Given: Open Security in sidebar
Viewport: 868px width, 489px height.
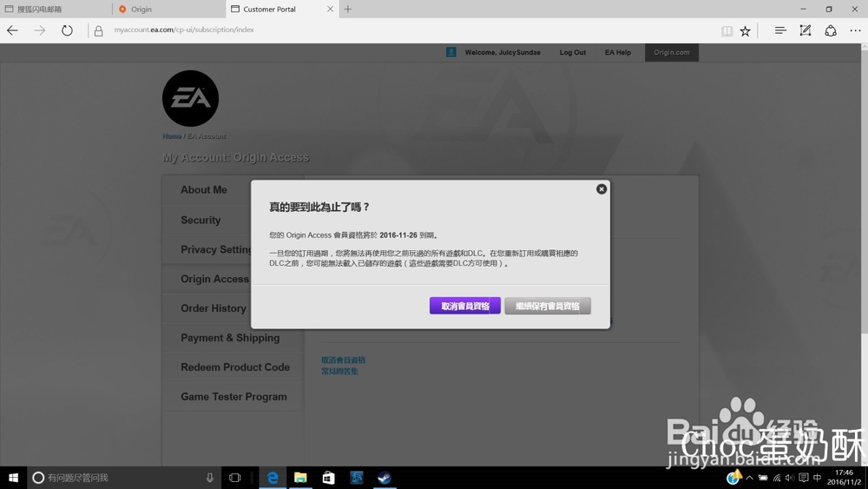Looking at the screenshot, I should (201, 220).
